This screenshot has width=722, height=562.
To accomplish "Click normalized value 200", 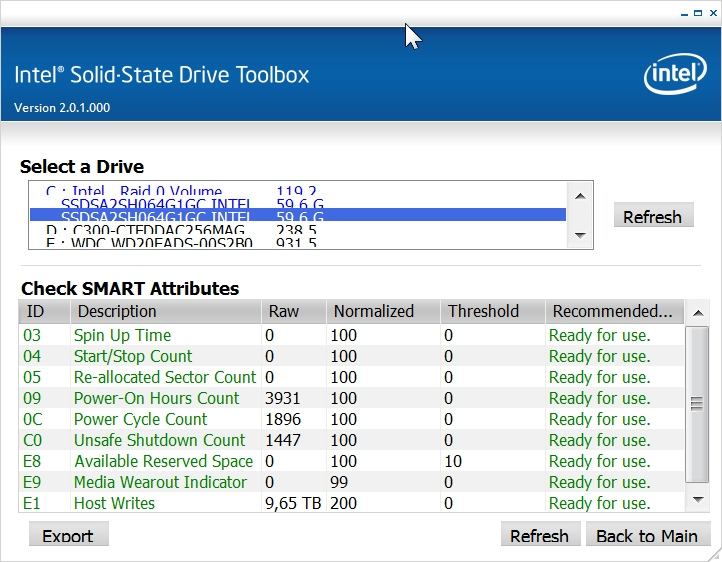I will (344, 503).
